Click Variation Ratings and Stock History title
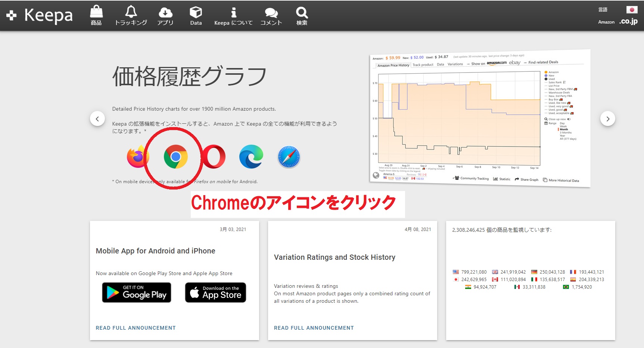The height and width of the screenshot is (348, 644). tap(335, 257)
